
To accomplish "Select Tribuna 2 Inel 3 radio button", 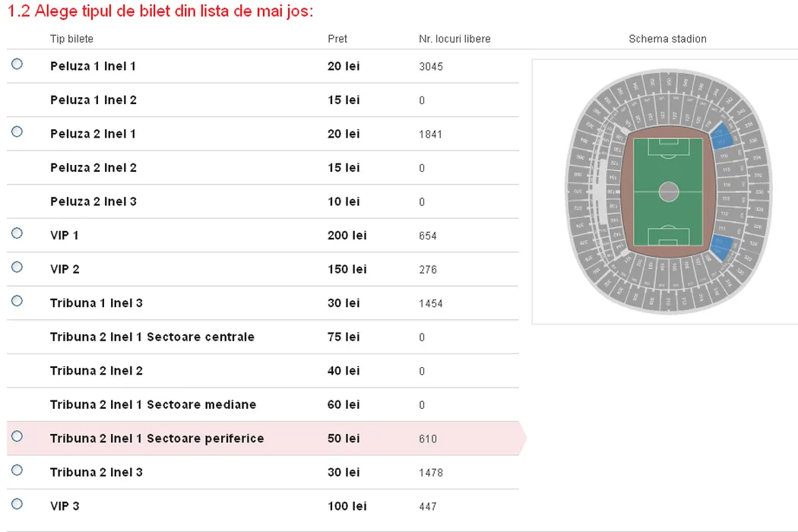I will click(17, 470).
